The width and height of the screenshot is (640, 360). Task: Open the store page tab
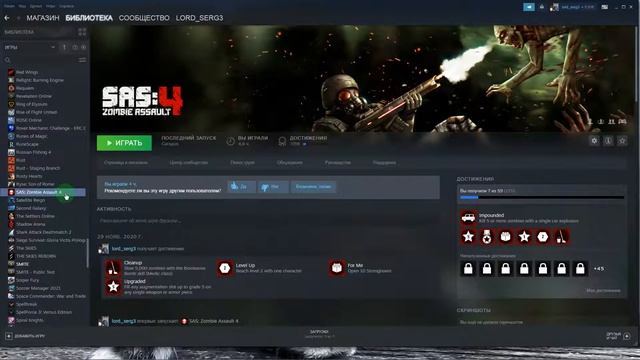[126, 162]
